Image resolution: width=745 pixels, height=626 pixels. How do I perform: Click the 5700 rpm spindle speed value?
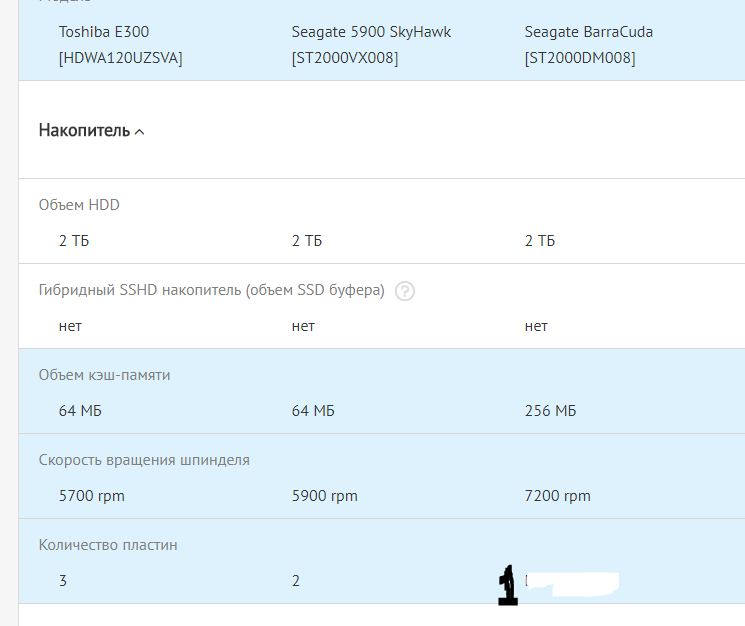tap(92, 496)
